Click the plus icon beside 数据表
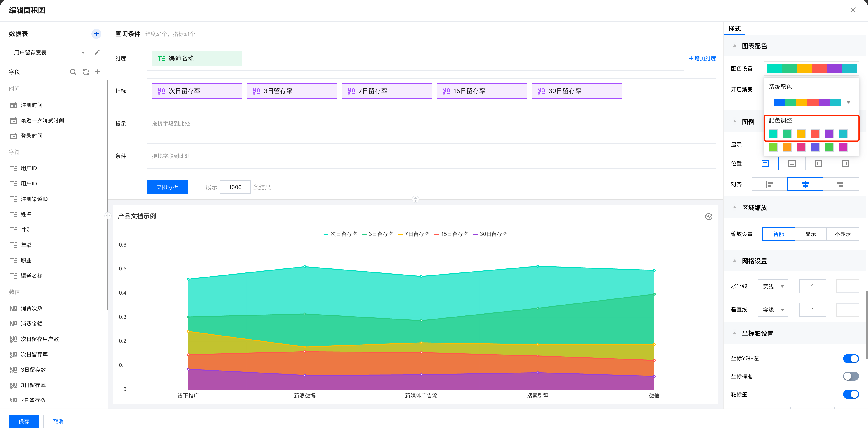868x432 pixels. 96,34
